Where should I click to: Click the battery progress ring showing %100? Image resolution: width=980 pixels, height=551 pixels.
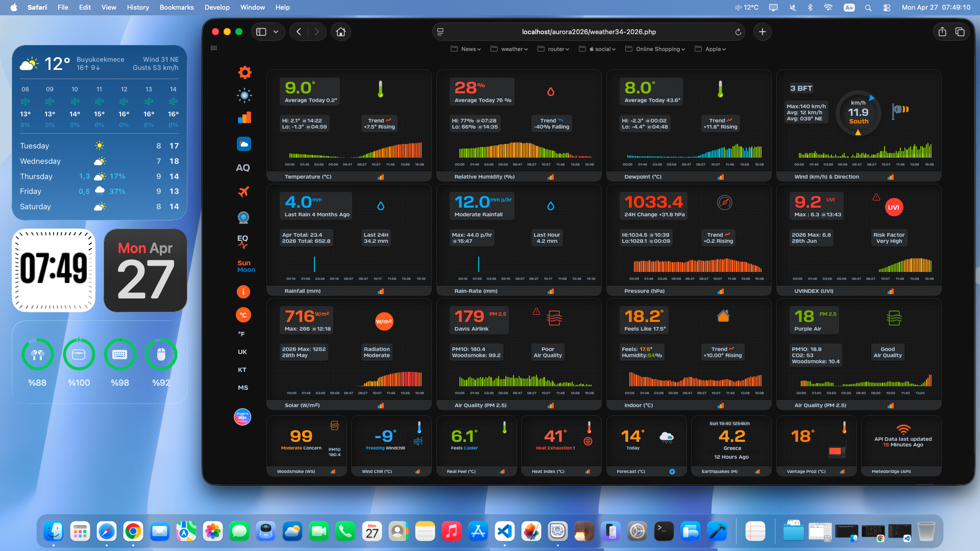(79, 355)
